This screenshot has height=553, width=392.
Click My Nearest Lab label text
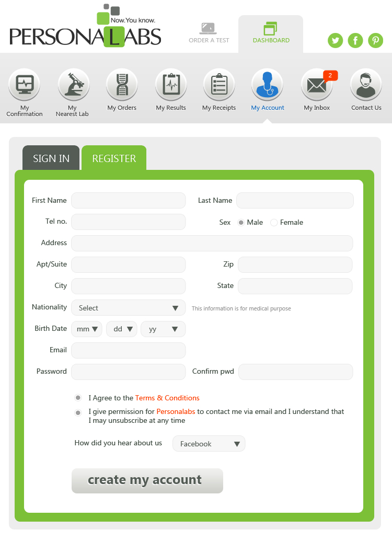pyautogui.click(x=72, y=111)
